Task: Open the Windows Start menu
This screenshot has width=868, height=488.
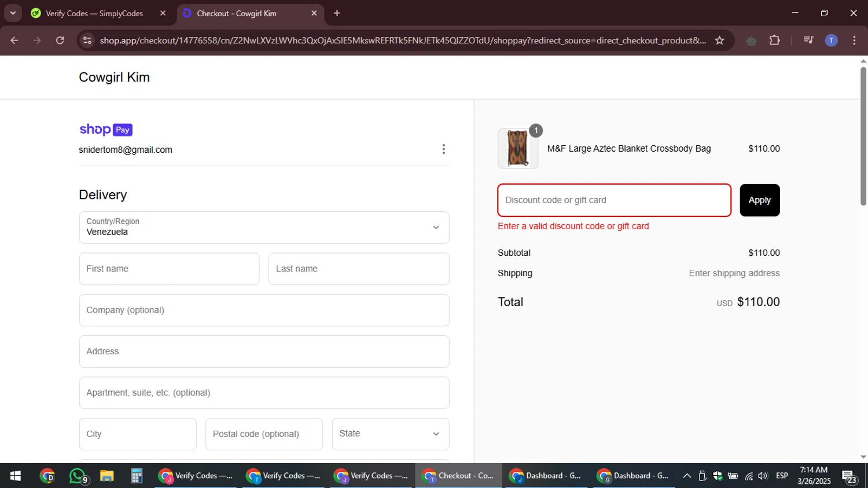Action: tap(16, 476)
